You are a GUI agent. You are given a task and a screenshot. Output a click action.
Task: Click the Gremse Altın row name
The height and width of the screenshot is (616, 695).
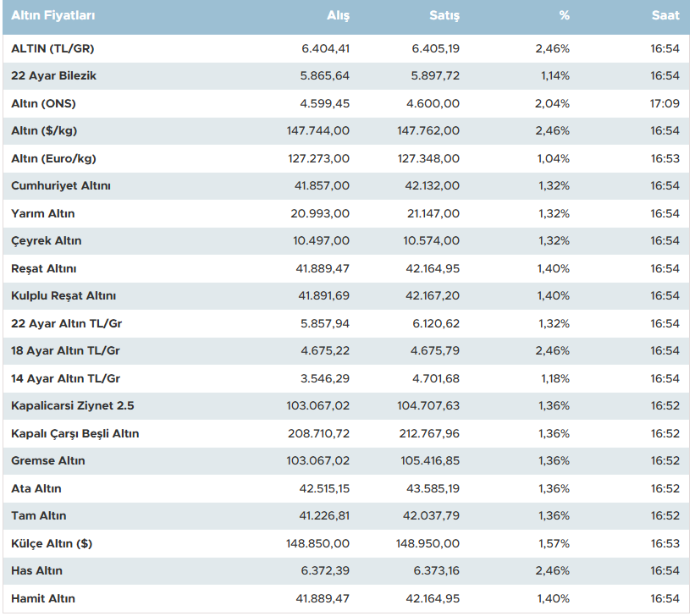tap(48, 461)
